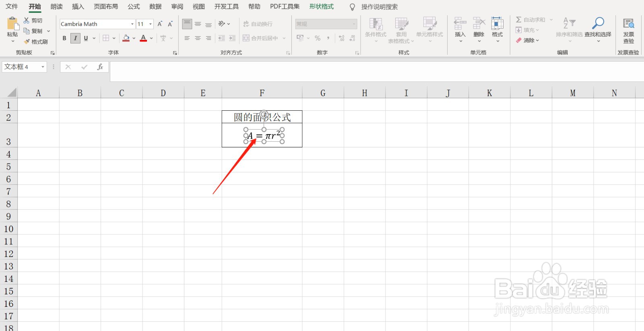644x331 pixels.
Task: Click the decrease indent icon
Action: [x=221, y=38]
